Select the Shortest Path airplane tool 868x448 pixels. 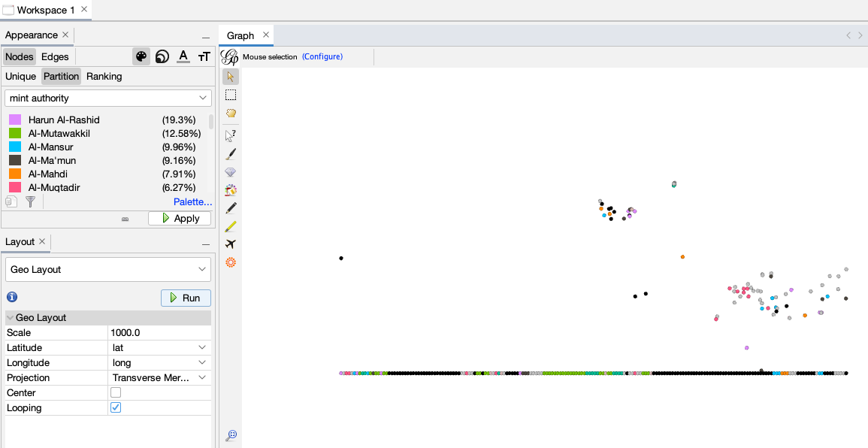pyautogui.click(x=231, y=244)
